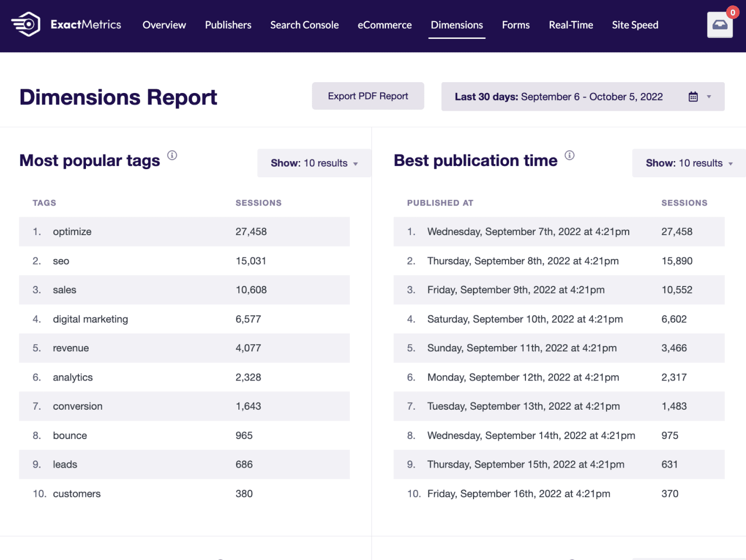Open the Show results dropdown for Best publication time
This screenshot has width=746, height=560.
[688, 163]
